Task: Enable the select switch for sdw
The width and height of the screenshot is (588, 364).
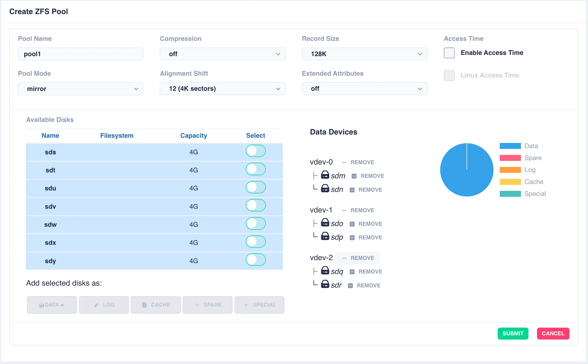Action: (x=255, y=224)
